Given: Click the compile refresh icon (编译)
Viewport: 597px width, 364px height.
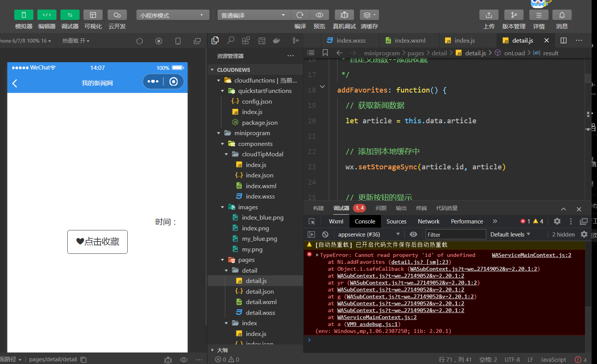Looking at the screenshot, I should tap(300, 15).
